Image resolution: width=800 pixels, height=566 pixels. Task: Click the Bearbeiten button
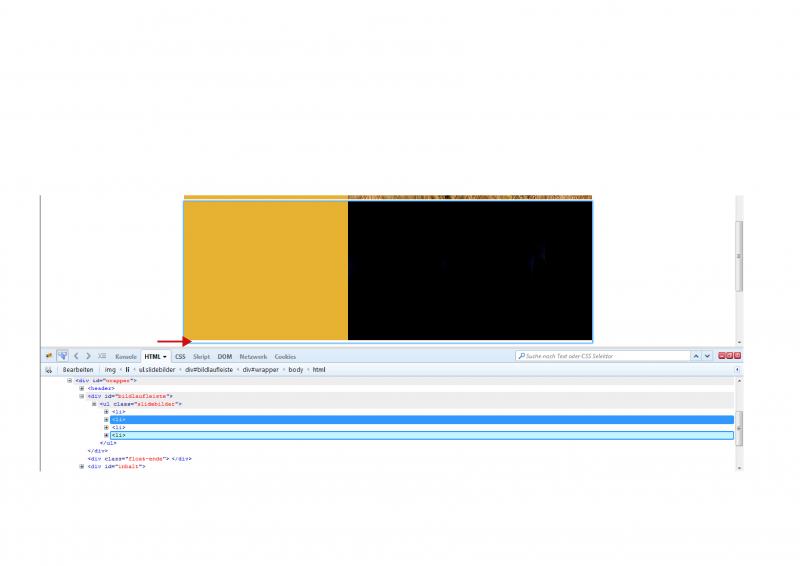pos(77,370)
